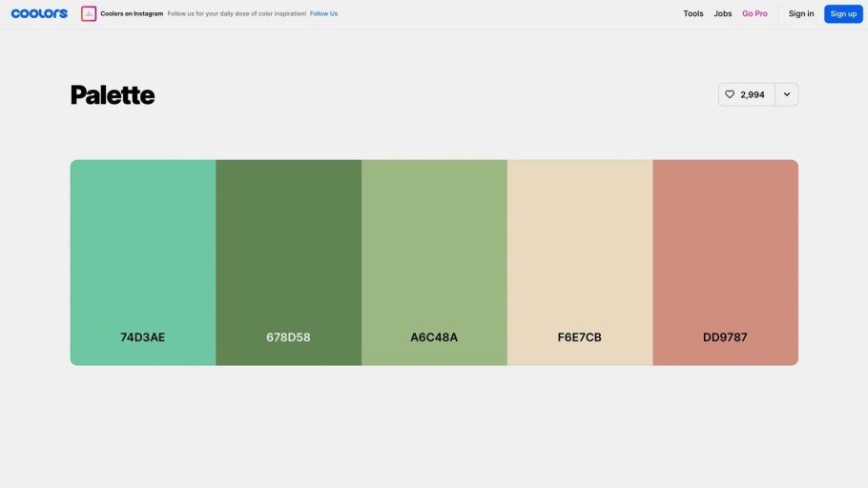The height and width of the screenshot is (488, 868).
Task: Open the Tools menu
Action: pyautogui.click(x=693, y=13)
